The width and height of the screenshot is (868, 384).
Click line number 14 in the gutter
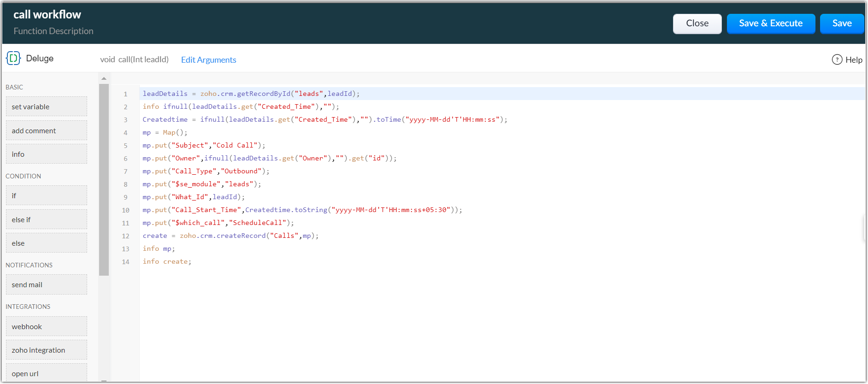[125, 262]
